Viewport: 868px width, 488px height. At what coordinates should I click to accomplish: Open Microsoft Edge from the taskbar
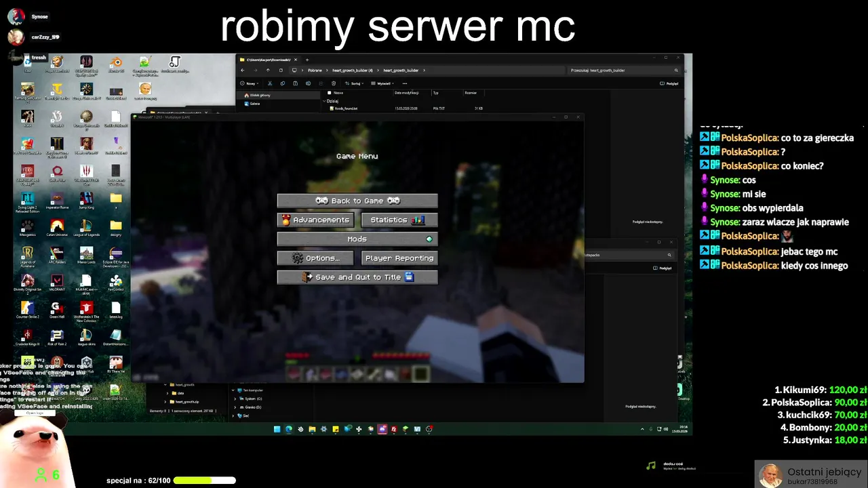coord(288,428)
